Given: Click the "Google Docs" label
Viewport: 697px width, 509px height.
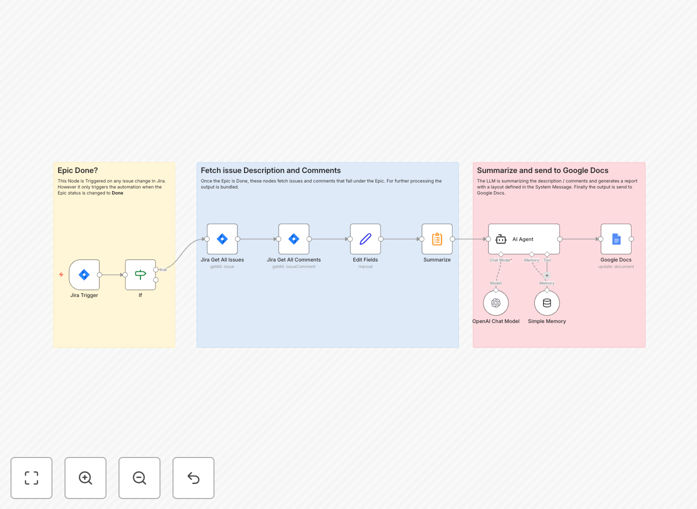Looking at the screenshot, I should point(616,260).
